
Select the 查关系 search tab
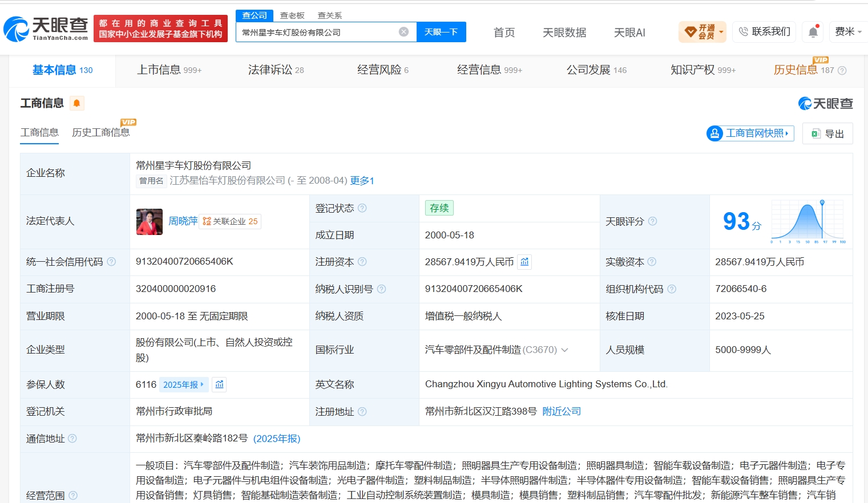pyautogui.click(x=330, y=15)
